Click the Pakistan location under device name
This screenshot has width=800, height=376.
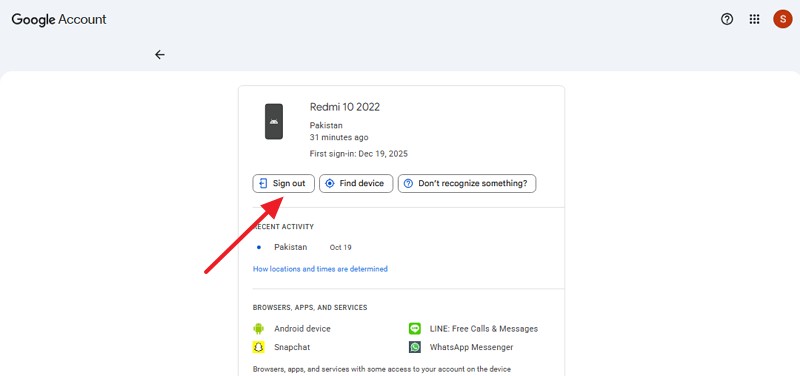(x=326, y=126)
